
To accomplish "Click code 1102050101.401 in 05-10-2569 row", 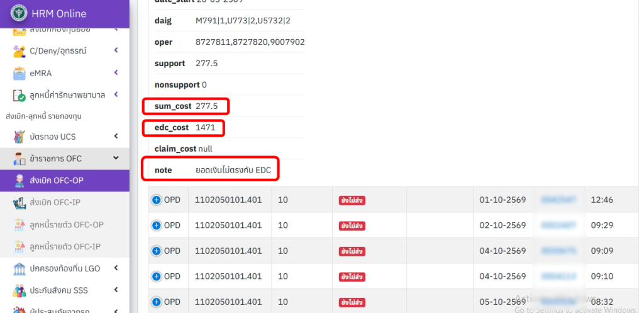I will (228, 302).
